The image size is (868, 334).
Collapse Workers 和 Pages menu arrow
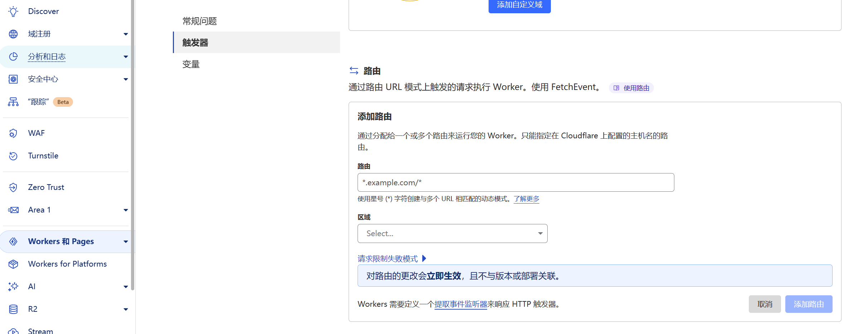tap(126, 242)
